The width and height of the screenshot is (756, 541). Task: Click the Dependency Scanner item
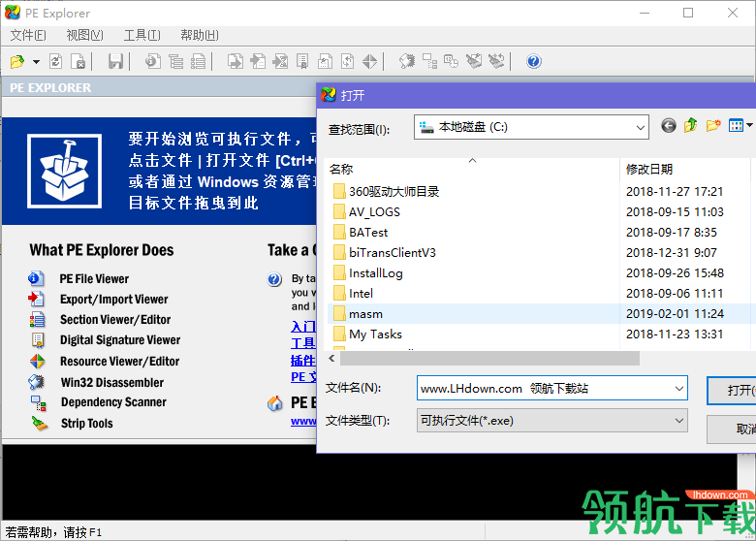pos(113,402)
